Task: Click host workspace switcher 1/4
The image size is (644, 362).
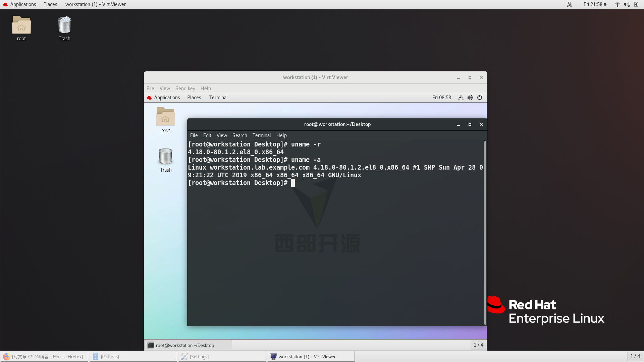Action: click(635, 356)
